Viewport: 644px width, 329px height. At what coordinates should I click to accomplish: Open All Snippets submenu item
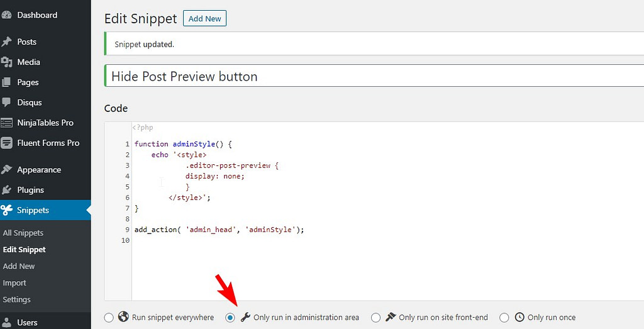(23, 233)
